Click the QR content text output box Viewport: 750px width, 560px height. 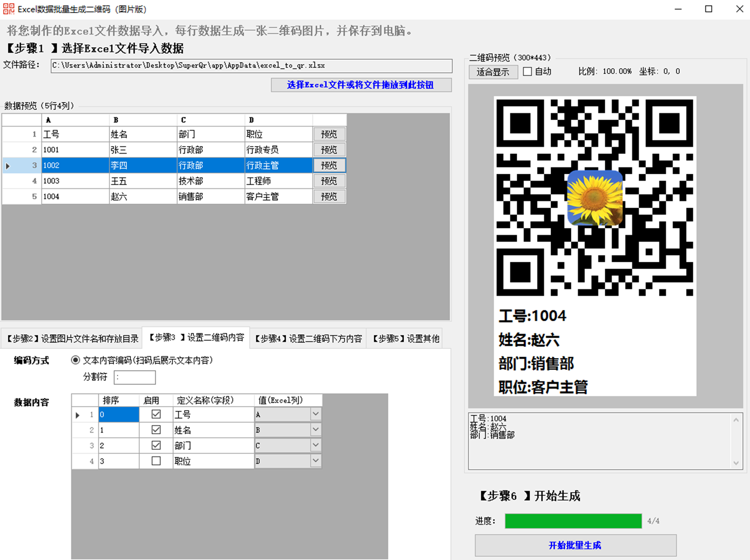(x=605, y=441)
